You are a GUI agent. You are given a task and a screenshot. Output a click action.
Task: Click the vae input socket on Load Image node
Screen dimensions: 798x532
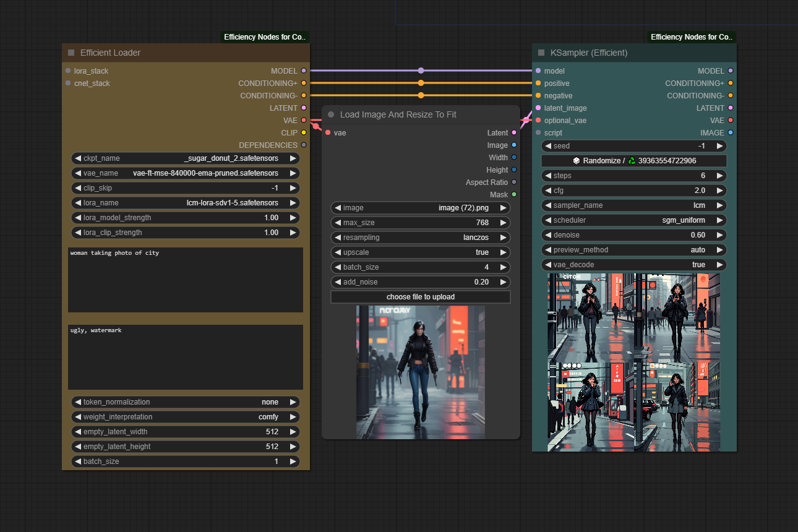coord(328,132)
